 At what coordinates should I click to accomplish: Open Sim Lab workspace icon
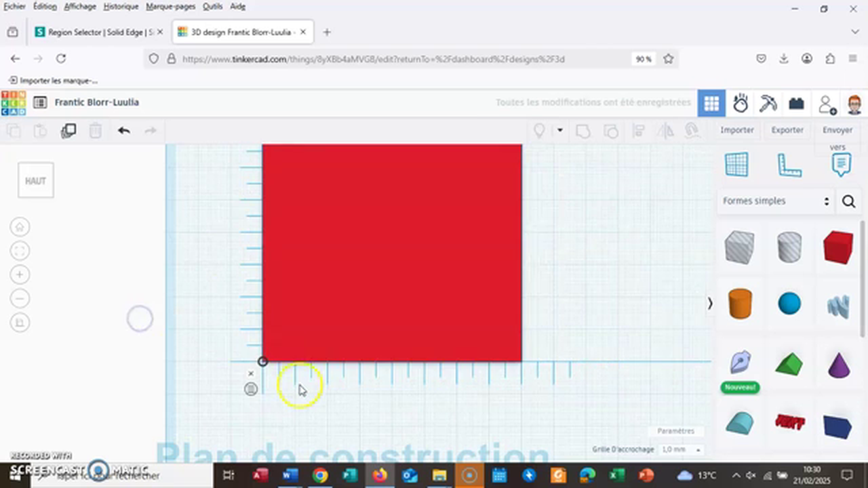click(x=741, y=103)
